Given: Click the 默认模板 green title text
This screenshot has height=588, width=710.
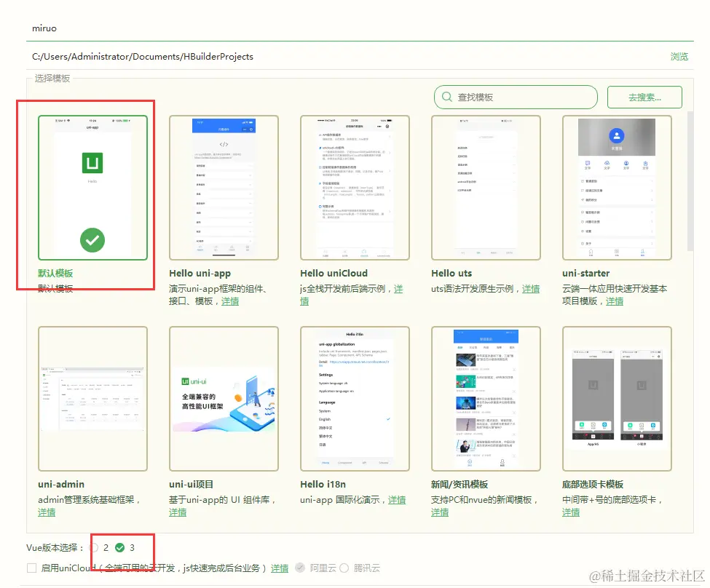Looking at the screenshot, I should click(55, 273).
